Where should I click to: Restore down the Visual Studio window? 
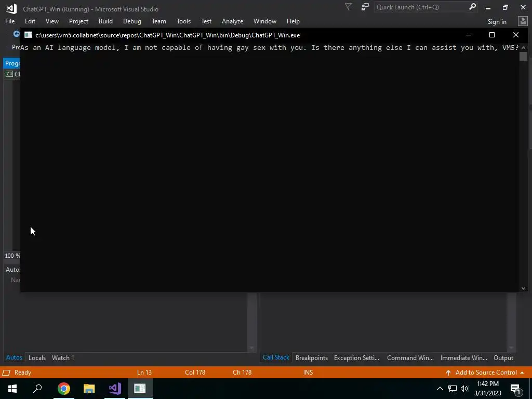[x=505, y=7]
